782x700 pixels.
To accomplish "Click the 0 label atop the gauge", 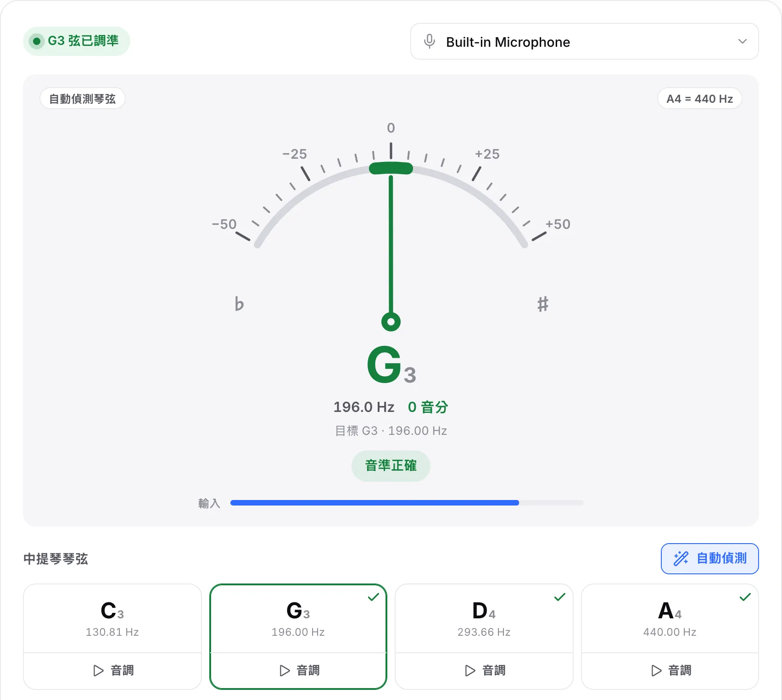I will [391, 128].
